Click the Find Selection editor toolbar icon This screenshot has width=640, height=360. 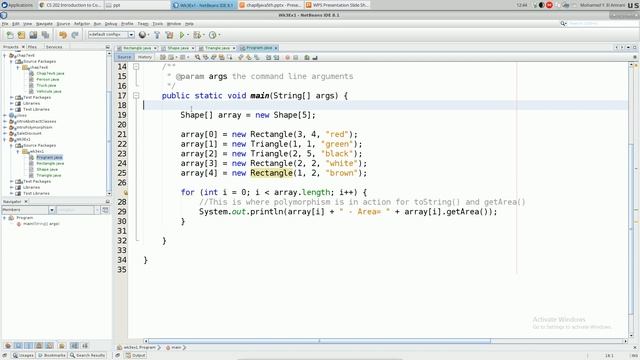(x=198, y=58)
